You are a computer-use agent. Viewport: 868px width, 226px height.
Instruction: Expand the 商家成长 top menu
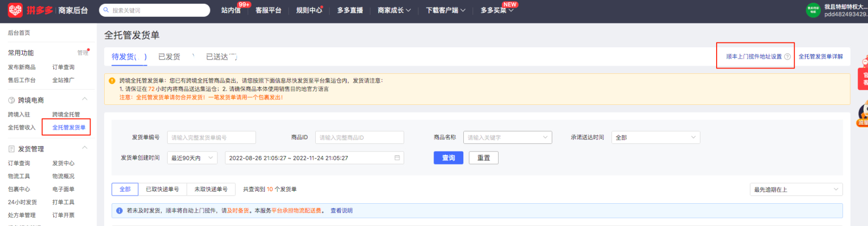(x=394, y=10)
